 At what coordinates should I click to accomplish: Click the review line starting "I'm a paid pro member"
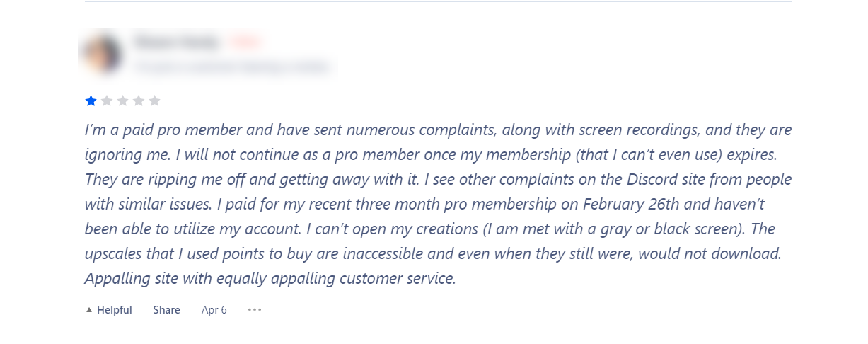[x=438, y=130]
